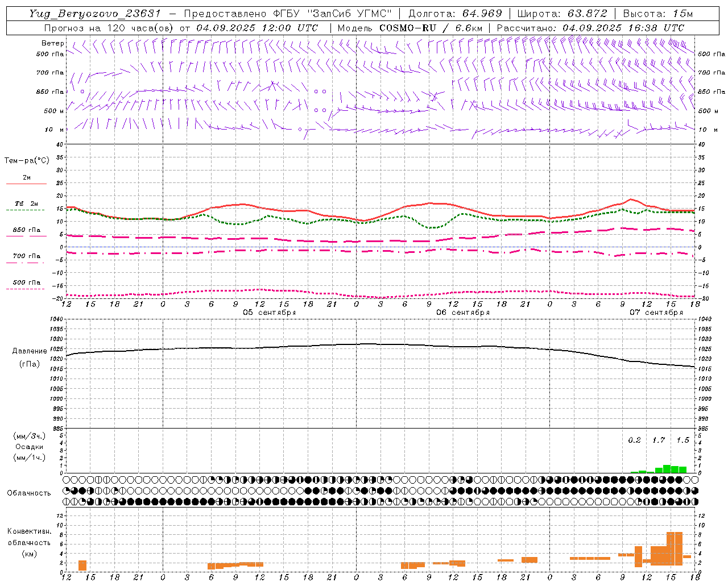Screen dimensions: 728x582
Task: Select the text Прогноз на 120 часа(ов)
Action: coord(109,28)
